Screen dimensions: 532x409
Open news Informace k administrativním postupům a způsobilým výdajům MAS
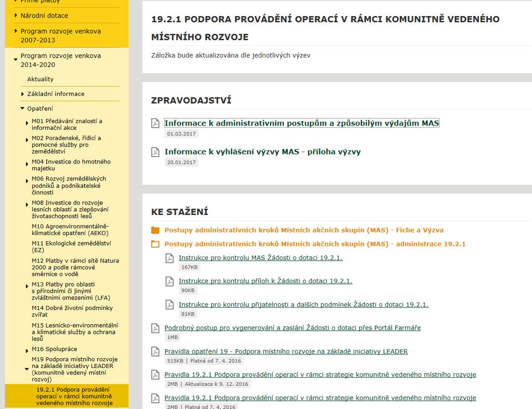302,123
